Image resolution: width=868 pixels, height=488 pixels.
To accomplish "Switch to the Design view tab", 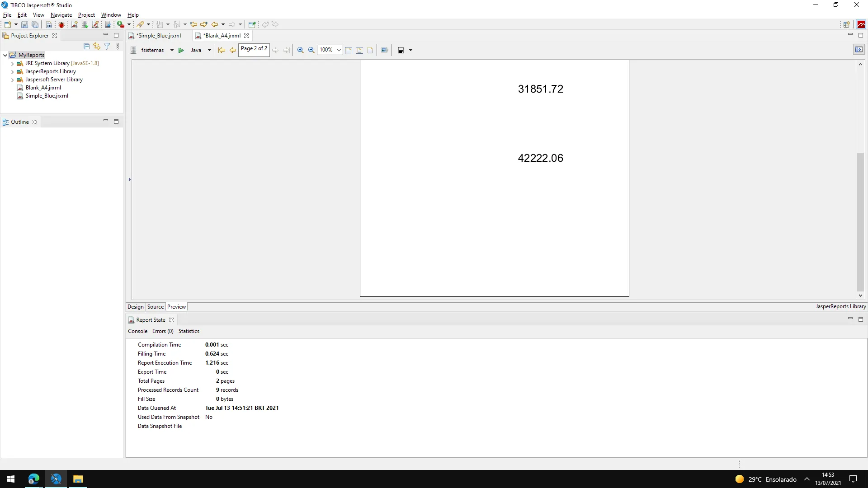I will click(x=135, y=307).
